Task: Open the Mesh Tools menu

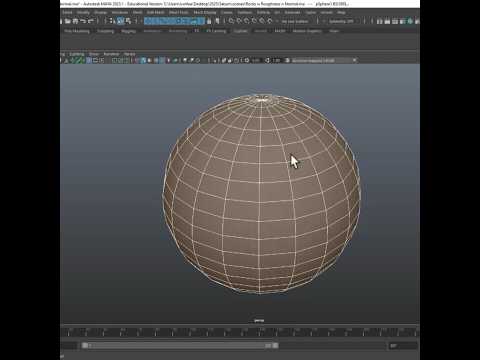Action: [x=179, y=12]
